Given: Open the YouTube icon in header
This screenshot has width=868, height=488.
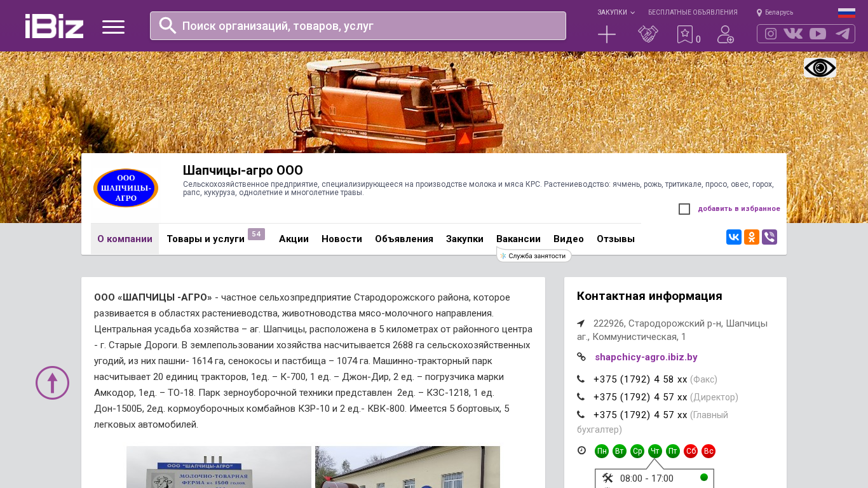Looking at the screenshot, I should [818, 34].
